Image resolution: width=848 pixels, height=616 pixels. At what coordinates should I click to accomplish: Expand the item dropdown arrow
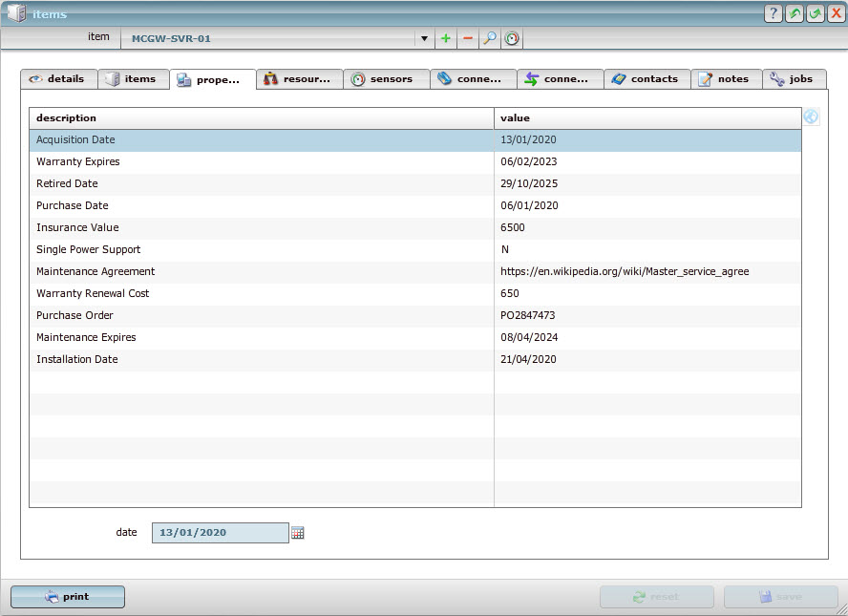coord(424,38)
